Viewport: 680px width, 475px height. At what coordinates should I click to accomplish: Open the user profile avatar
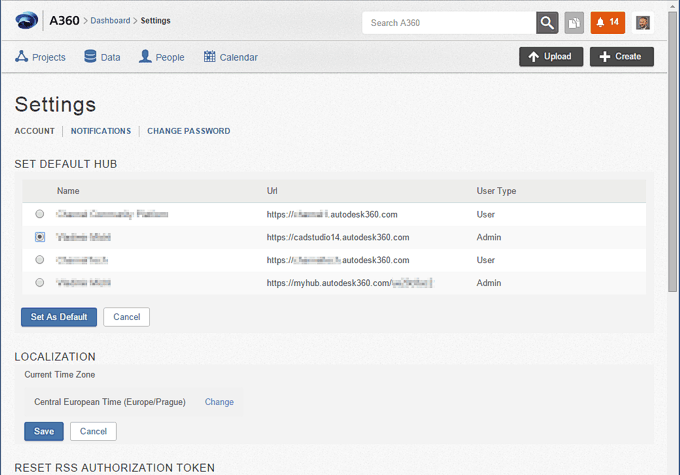tap(643, 23)
